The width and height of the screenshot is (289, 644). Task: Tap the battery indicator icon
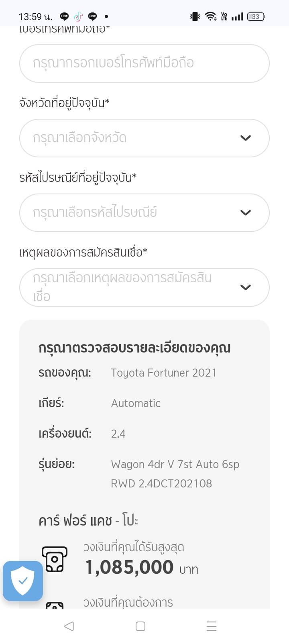click(x=256, y=16)
